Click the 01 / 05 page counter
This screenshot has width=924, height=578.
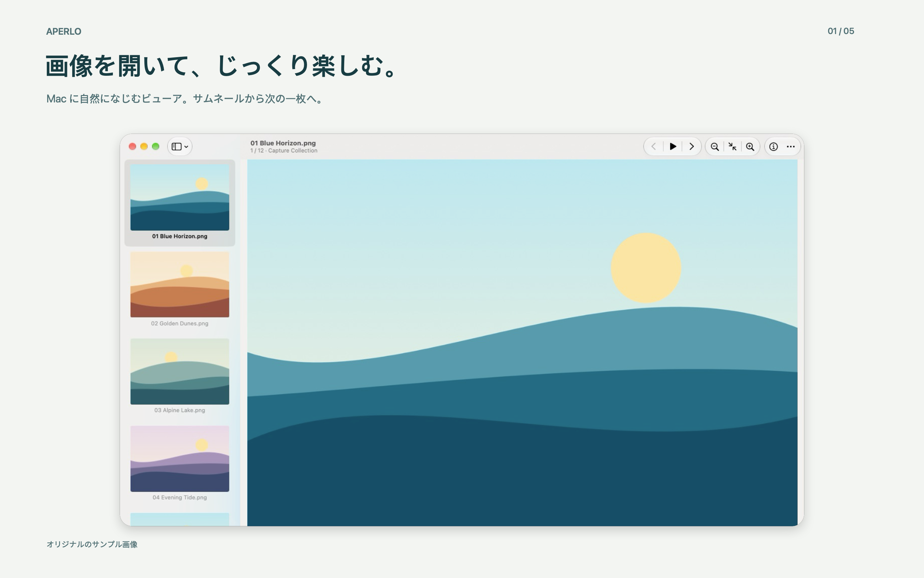tap(841, 31)
